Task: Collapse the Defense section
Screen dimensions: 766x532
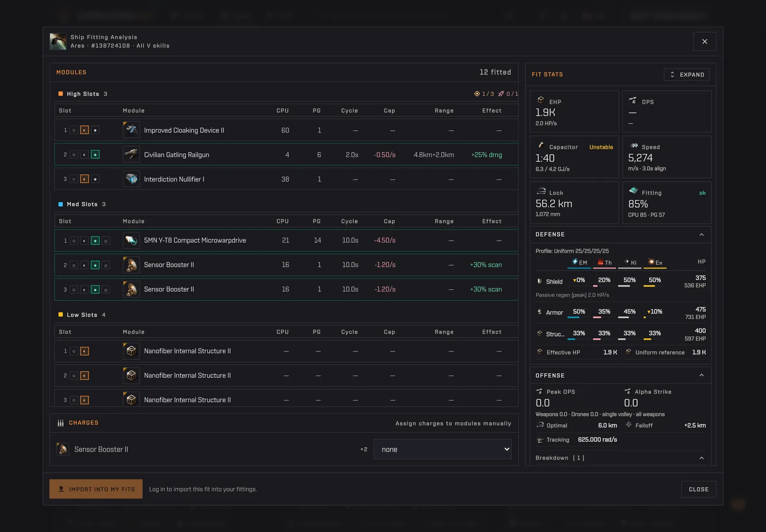Action: [701, 235]
